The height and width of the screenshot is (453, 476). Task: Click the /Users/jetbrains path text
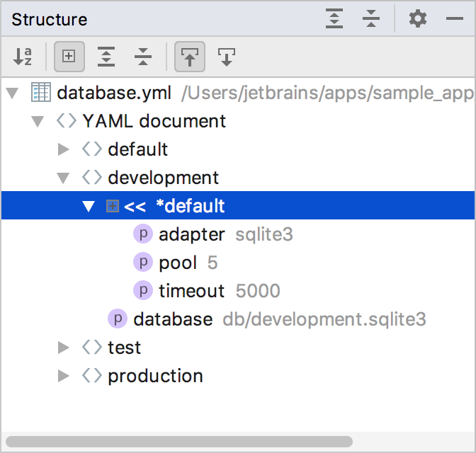pos(328,93)
